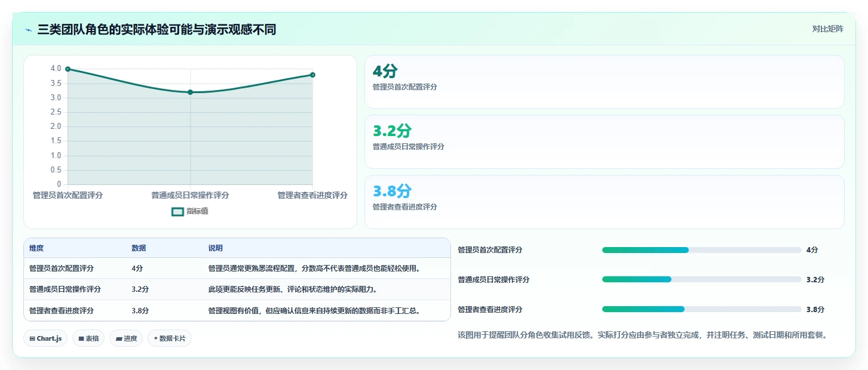Click the 3.8分 value beside progress bar
Viewport: 868px width, 370px height.
coord(815,310)
